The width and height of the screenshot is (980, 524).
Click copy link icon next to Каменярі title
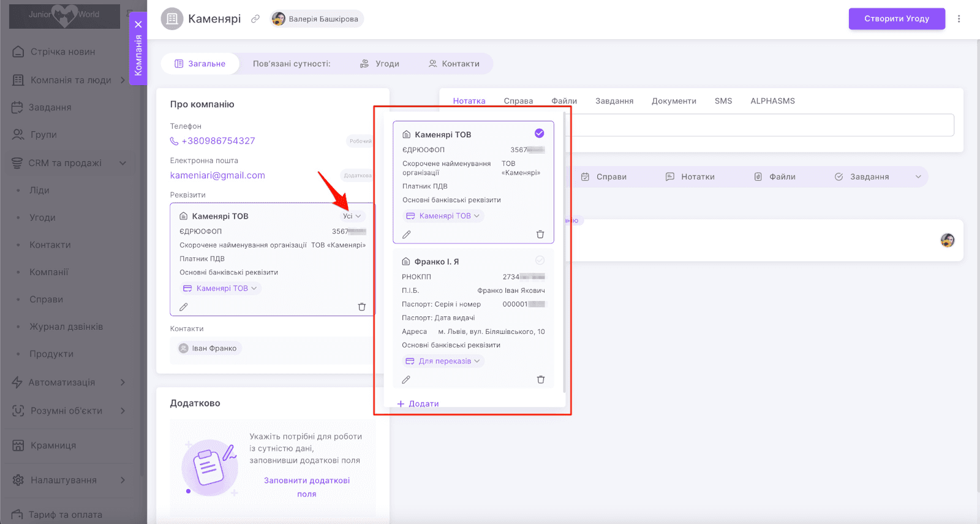(x=255, y=19)
